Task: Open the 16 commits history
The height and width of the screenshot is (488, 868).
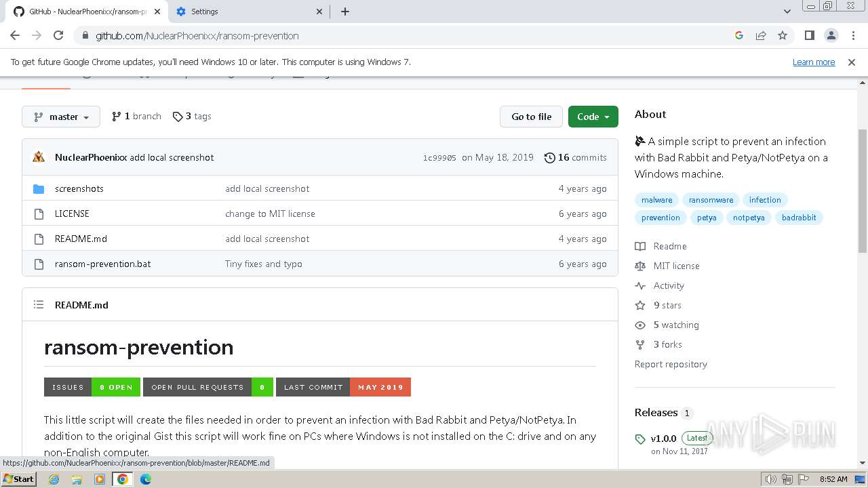Action: tap(576, 157)
